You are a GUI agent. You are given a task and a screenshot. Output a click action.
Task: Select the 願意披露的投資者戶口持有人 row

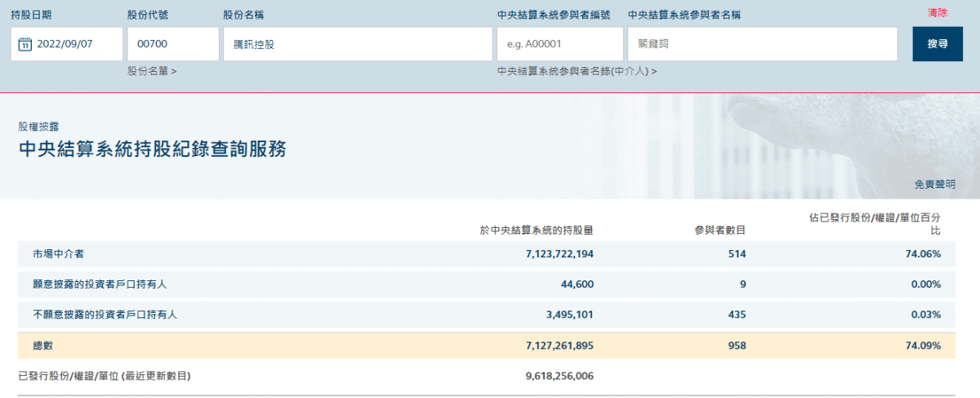coord(486,284)
